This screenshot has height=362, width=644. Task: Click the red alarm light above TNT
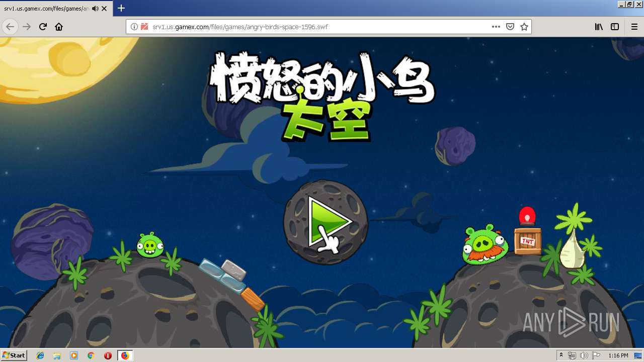point(527,216)
